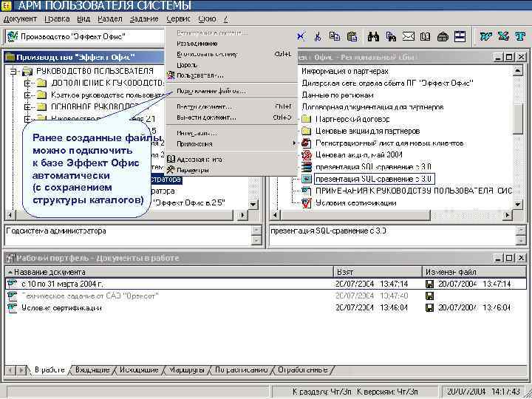Click the right pane vertical scrollbar down arrow
The image size is (532, 399).
pos(517,204)
